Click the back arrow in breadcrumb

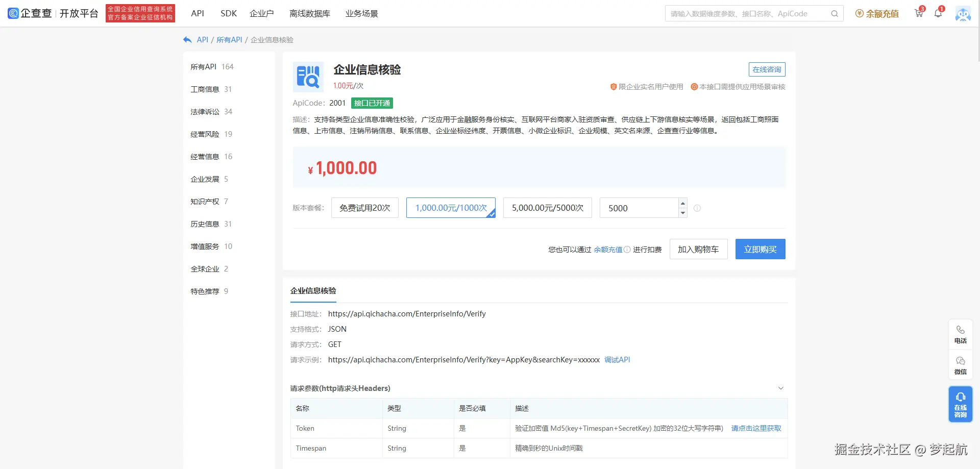click(x=187, y=40)
